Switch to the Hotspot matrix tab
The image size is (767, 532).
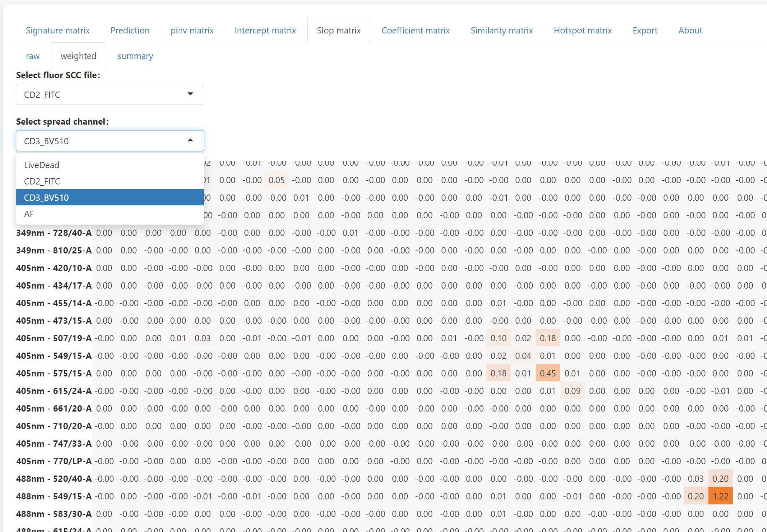tap(582, 31)
